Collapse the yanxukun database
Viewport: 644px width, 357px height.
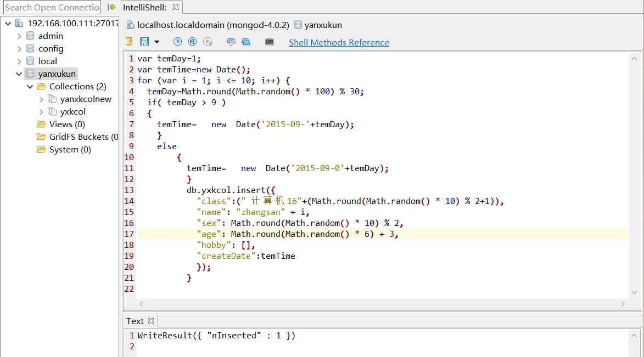[19, 74]
